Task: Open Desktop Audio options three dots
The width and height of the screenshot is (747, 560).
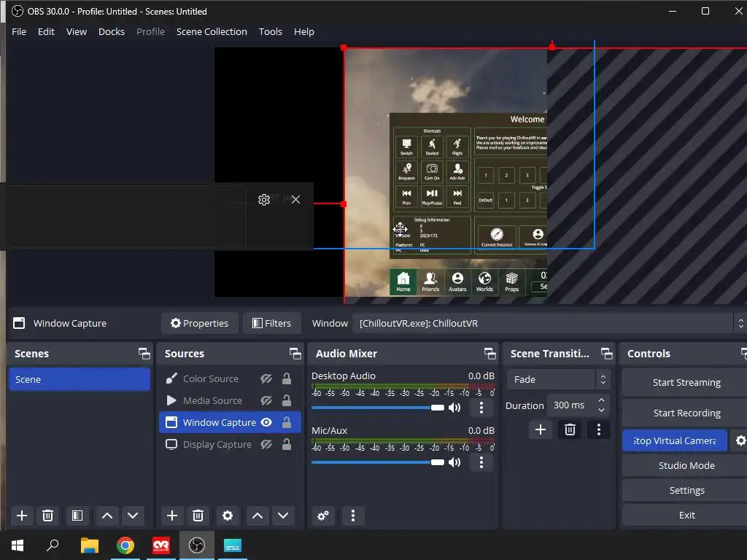Action: tap(481, 408)
